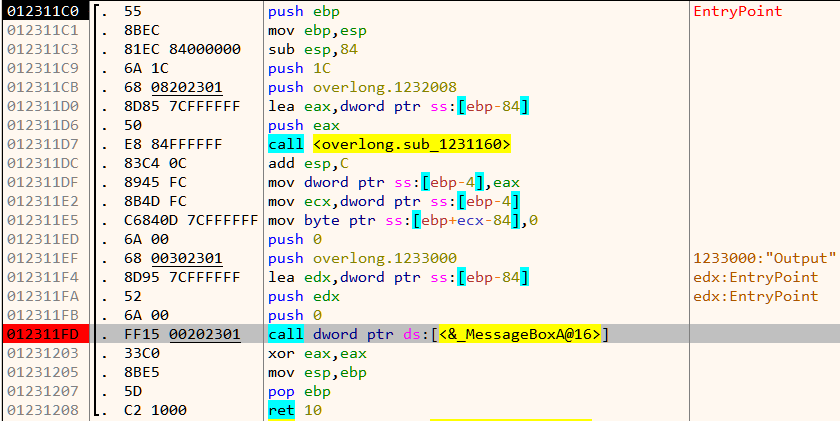Image resolution: width=840 pixels, height=421 pixels.
Task: Click the 'push eax' instruction
Action: coord(304,125)
